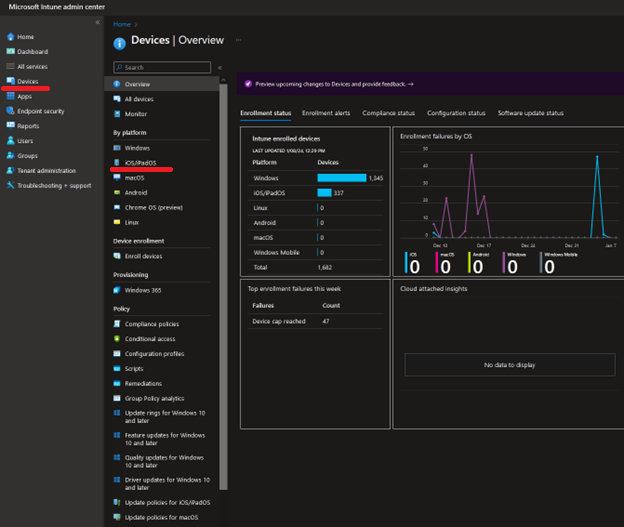Collapse the Devices menu panel chevron

click(220, 68)
